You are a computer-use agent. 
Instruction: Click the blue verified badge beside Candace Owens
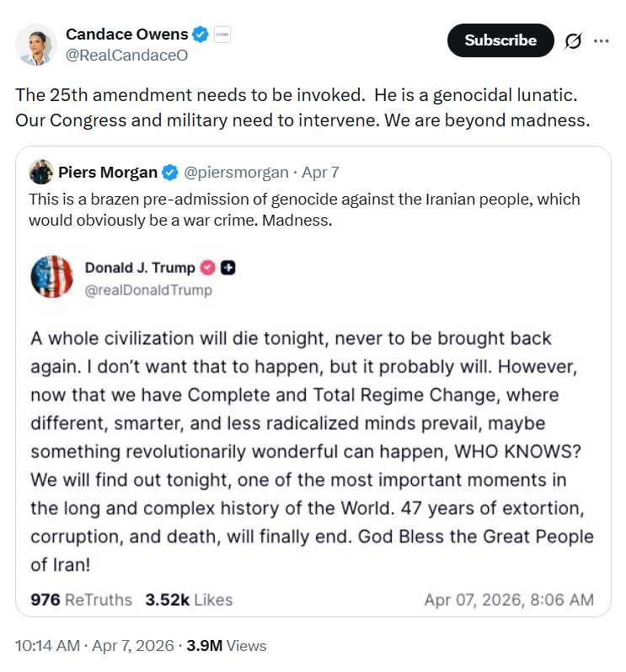click(x=200, y=35)
